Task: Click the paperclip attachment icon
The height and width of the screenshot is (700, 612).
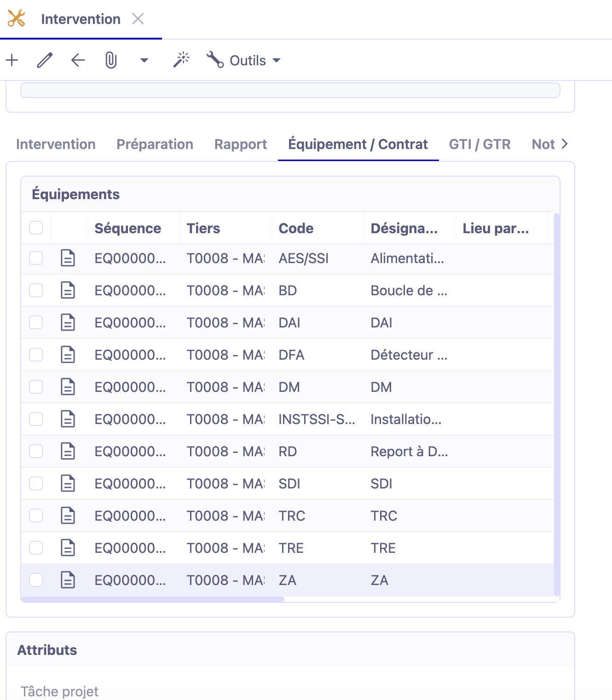Action: point(111,60)
